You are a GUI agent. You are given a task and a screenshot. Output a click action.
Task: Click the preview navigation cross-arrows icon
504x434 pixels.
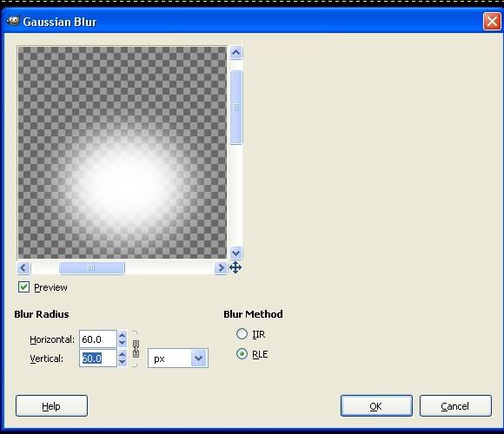[235, 267]
